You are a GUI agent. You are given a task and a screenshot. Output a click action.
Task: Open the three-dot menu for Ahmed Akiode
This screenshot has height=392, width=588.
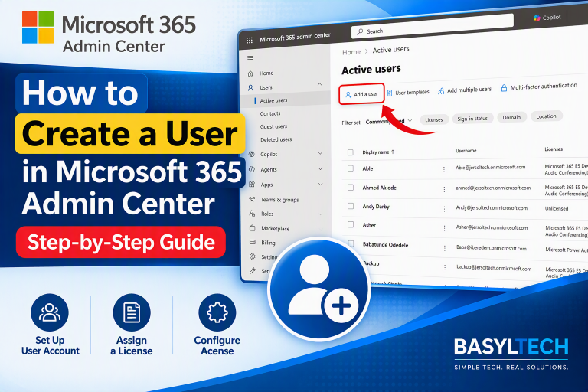444,189
